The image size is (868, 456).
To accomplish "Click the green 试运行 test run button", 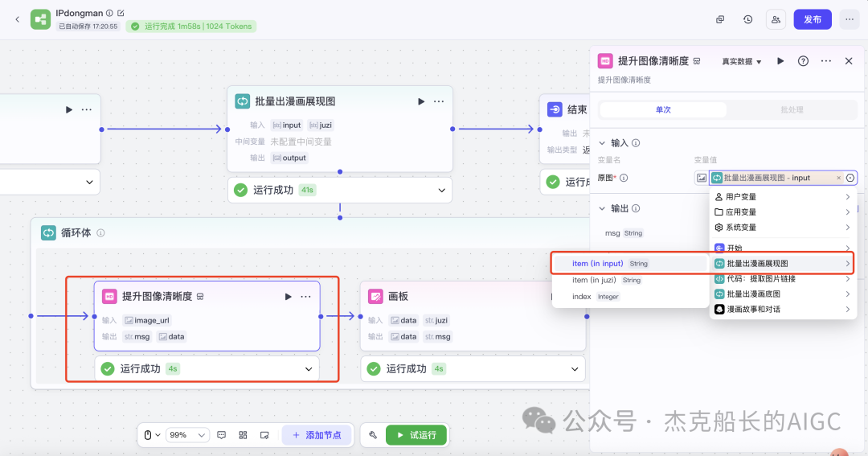I will pos(416,435).
